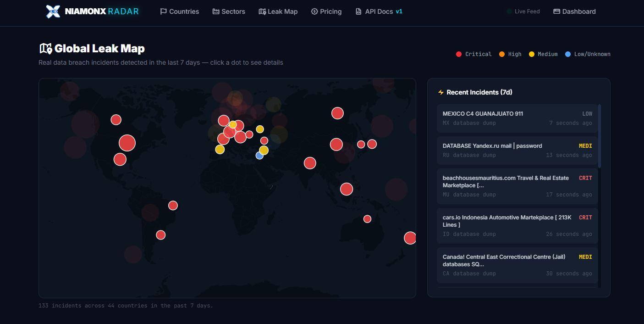This screenshot has height=324, width=644.
Task: Click the 'CA database dump' label
Action: 469,274
